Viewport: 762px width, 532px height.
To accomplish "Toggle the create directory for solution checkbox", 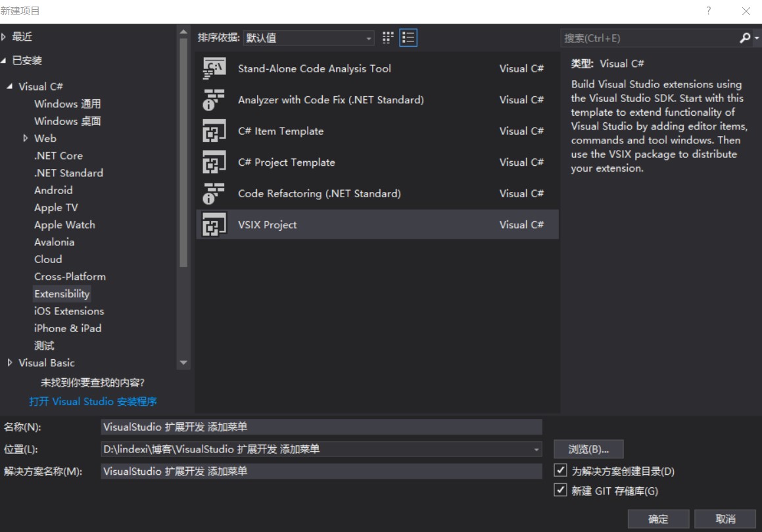I will click(560, 470).
